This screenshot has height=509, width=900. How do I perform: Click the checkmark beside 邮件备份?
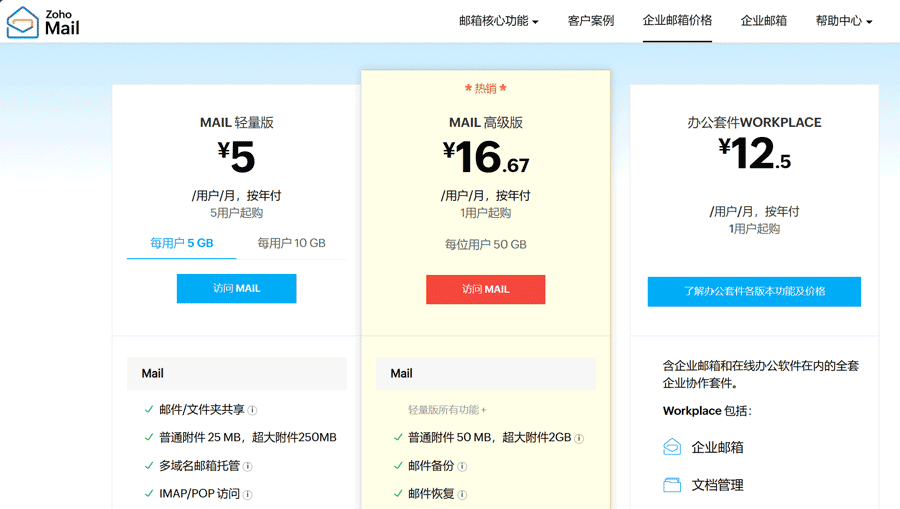coord(398,465)
